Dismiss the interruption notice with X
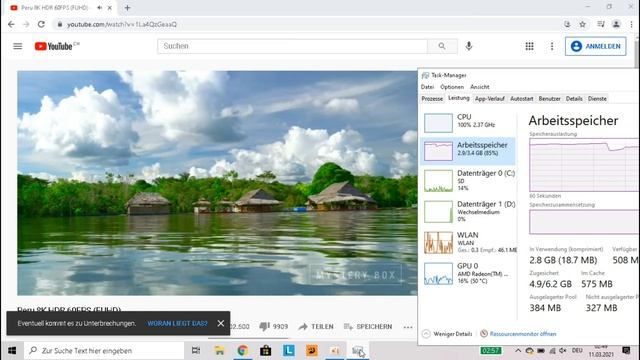Image resolution: width=640 pixels, height=360 pixels. point(221,323)
